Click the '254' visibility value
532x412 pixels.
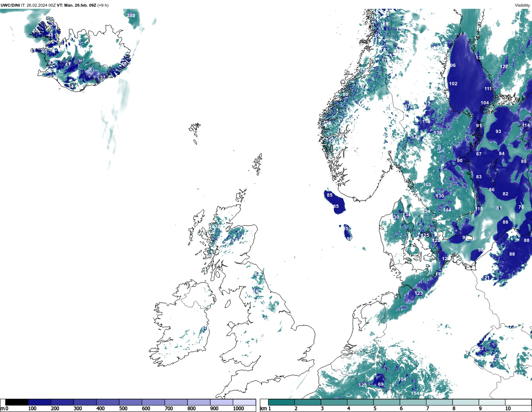[x=426, y=211]
